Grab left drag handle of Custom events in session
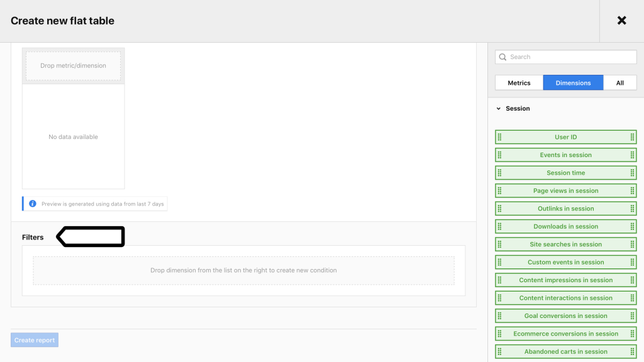The height and width of the screenshot is (362, 644). pyautogui.click(x=499, y=262)
